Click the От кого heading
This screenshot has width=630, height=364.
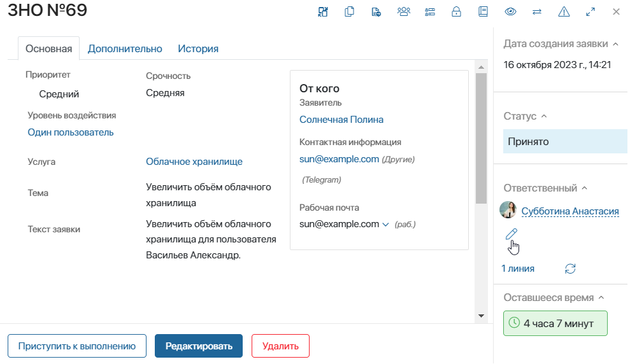click(319, 88)
